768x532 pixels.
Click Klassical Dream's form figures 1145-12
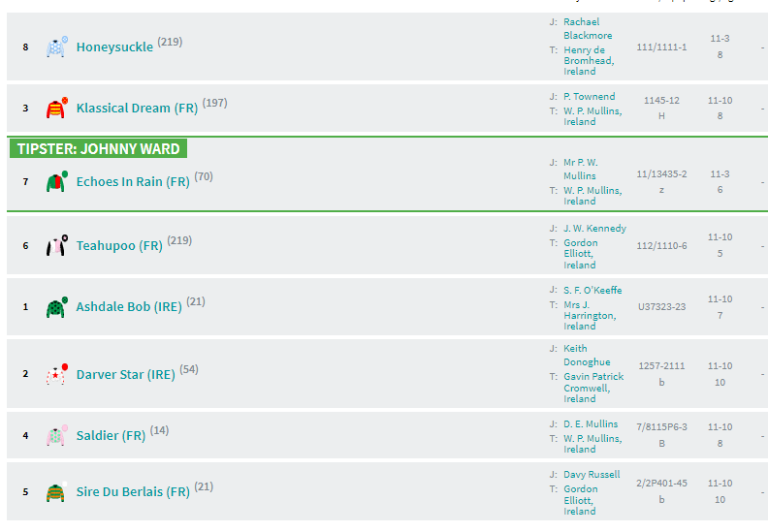tap(661, 101)
